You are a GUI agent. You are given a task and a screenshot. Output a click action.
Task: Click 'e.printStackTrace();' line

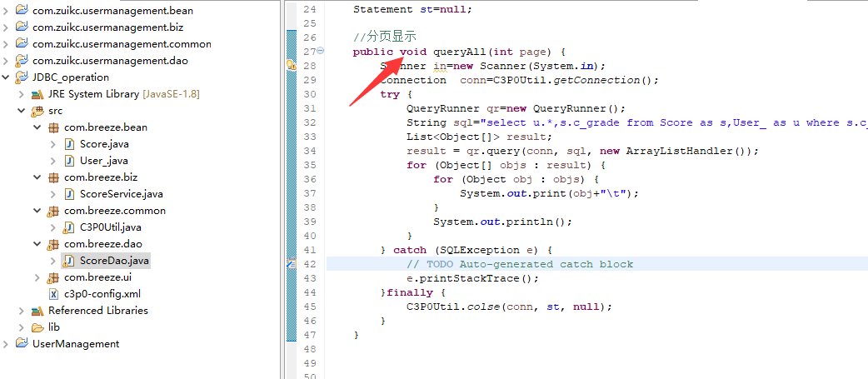tap(472, 278)
